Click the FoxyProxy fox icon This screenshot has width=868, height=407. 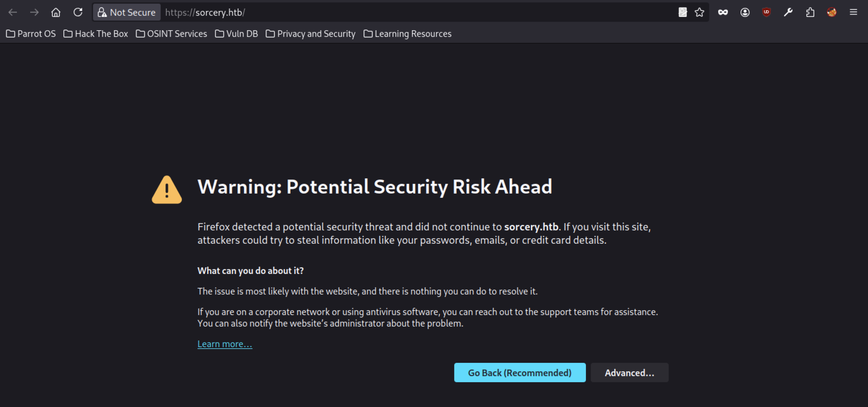pyautogui.click(x=832, y=13)
